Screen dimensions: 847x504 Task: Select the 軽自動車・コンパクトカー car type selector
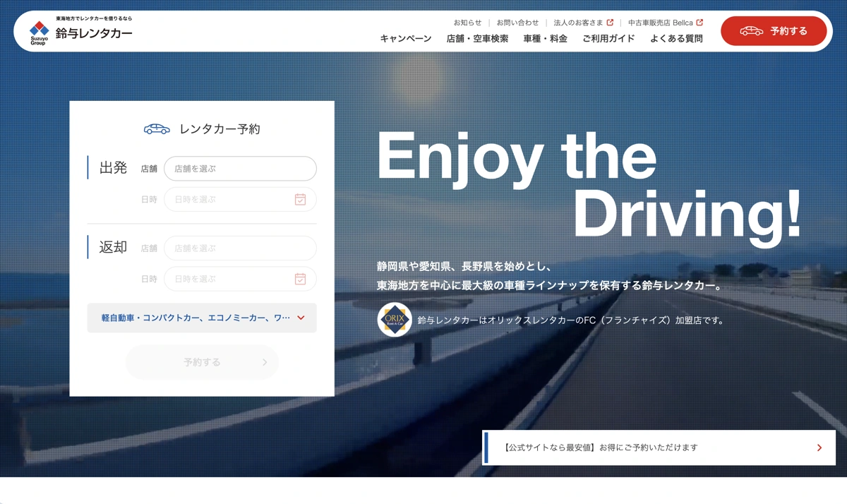pos(202,318)
